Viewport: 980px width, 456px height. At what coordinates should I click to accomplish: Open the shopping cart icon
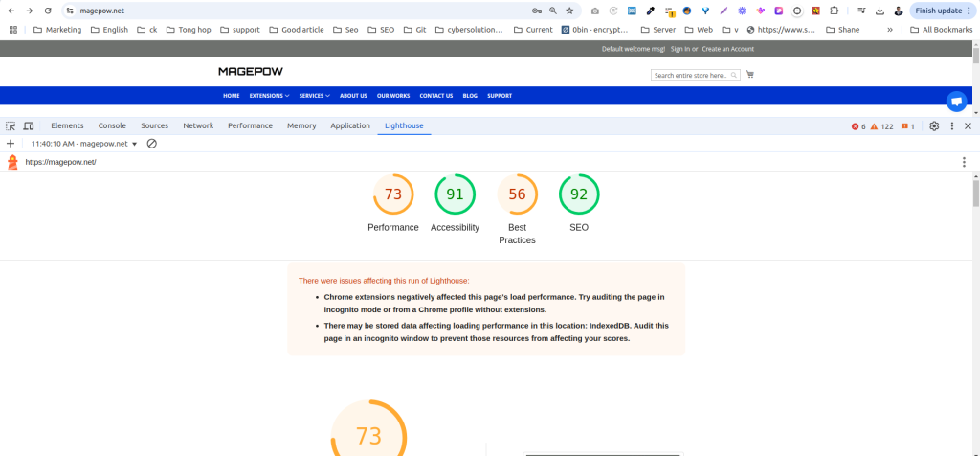[x=750, y=75]
